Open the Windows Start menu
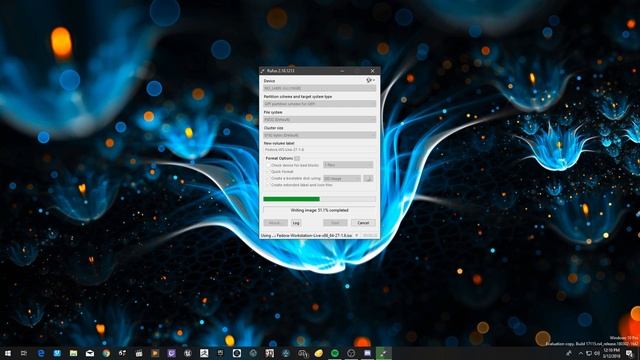Screen dimensions: 640x360 coord(8,353)
